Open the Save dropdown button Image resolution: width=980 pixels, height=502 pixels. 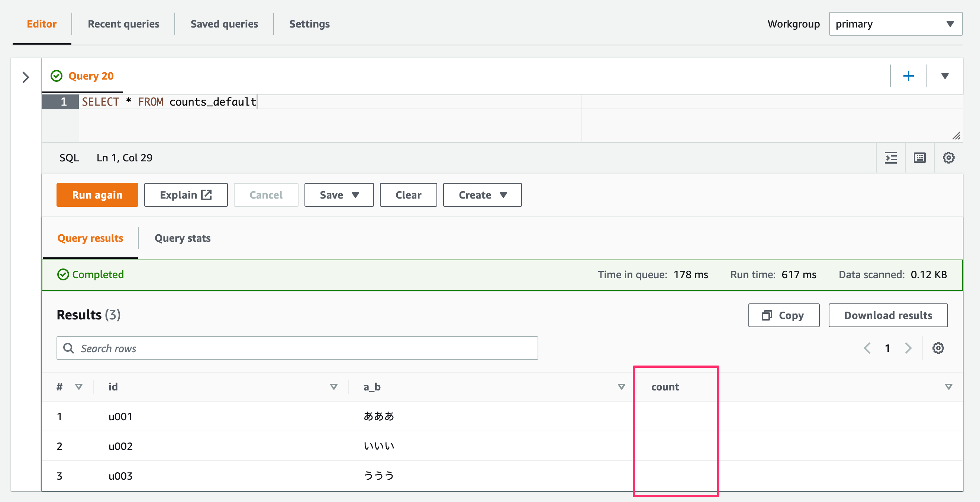coord(339,195)
